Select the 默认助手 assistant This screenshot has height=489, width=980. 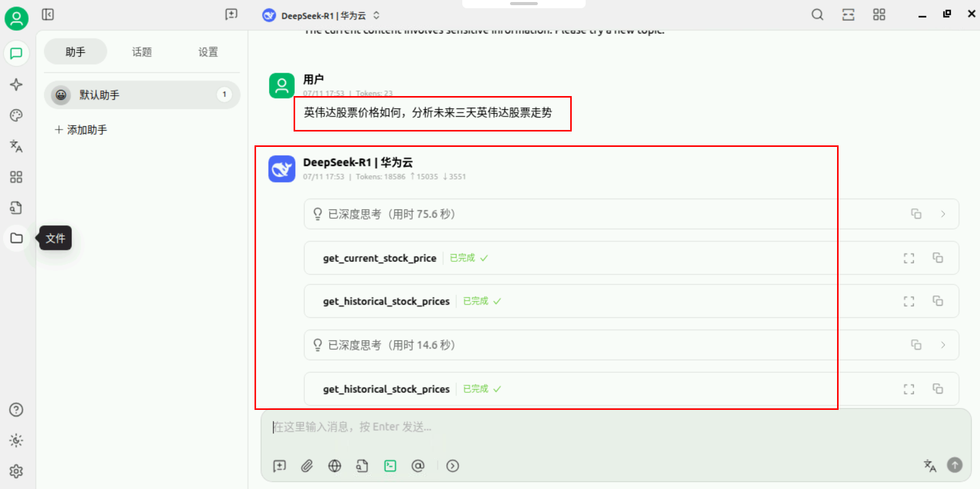[142, 95]
